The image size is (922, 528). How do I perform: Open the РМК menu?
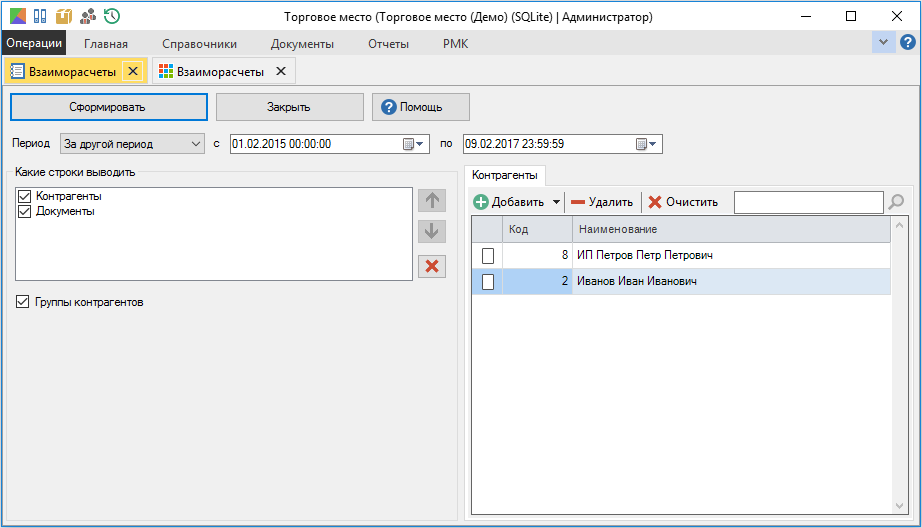[456, 44]
